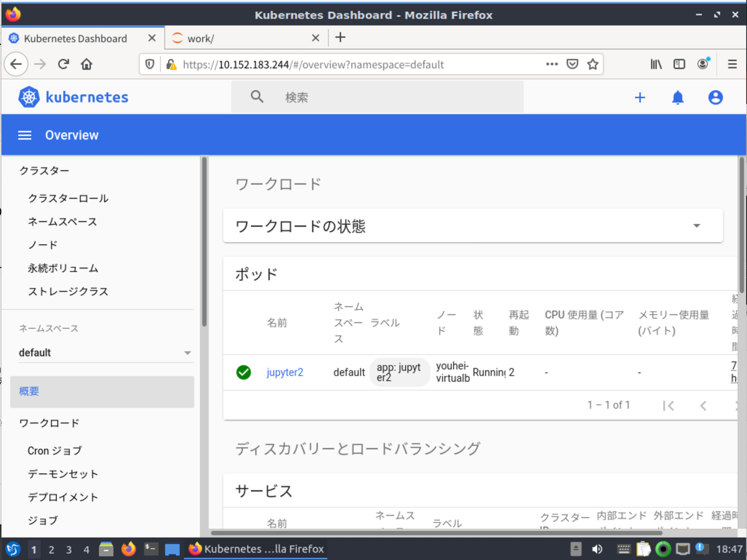Open ネームスペース in the sidebar
747x560 pixels.
coord(62,222)
